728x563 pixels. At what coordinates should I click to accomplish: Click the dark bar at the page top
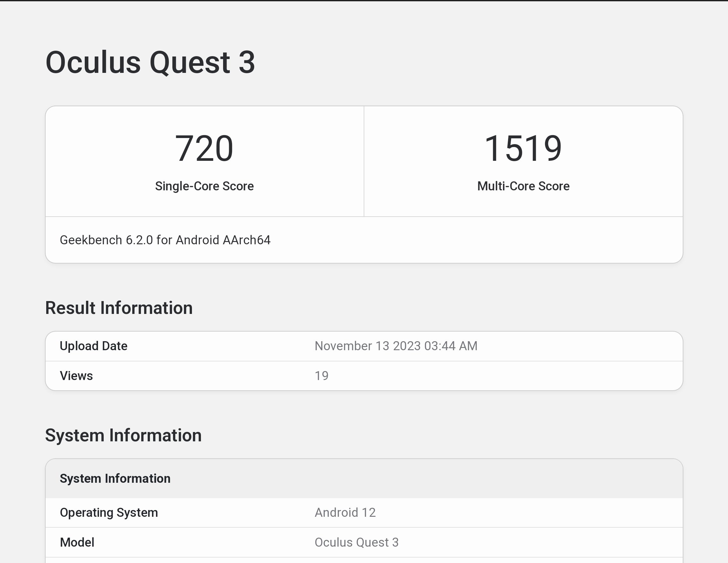click(x=364, y=0)
